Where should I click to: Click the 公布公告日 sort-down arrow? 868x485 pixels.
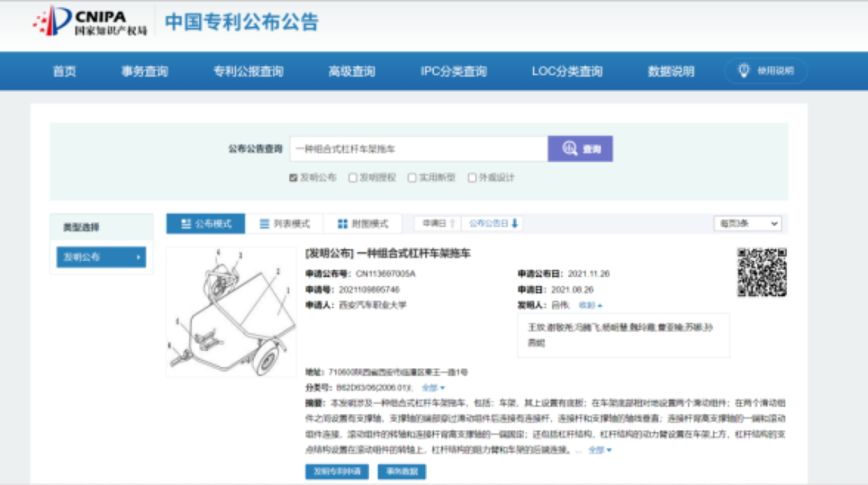click(x=515, y=223)
